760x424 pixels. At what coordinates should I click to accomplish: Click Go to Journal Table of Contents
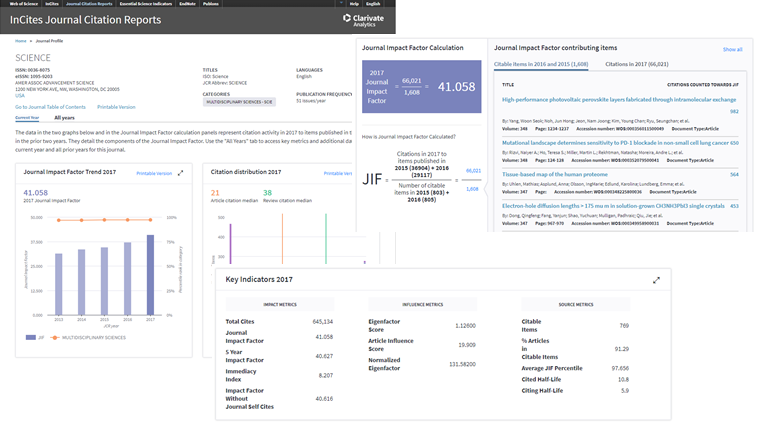(x=50, y=105)
